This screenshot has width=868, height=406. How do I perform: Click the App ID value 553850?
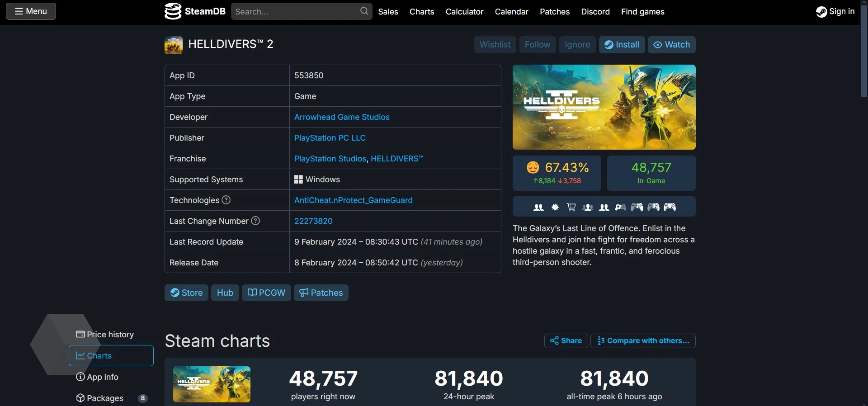[x=309, y=76]
